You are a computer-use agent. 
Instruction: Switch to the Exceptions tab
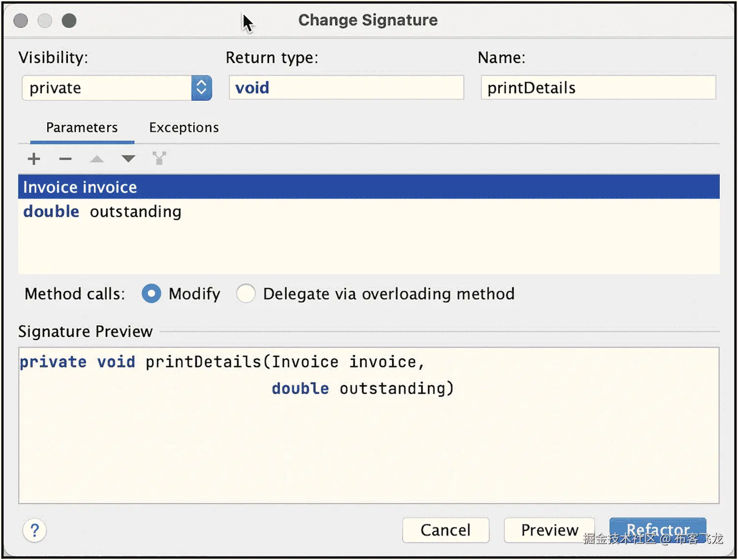184,128
